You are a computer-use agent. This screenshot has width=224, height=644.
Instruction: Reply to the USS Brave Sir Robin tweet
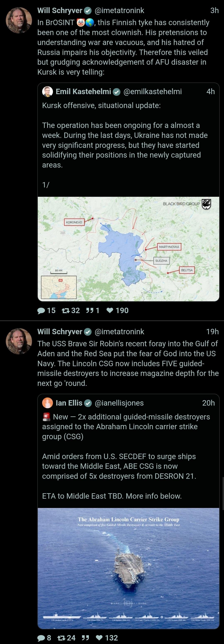tap(41, 638)
